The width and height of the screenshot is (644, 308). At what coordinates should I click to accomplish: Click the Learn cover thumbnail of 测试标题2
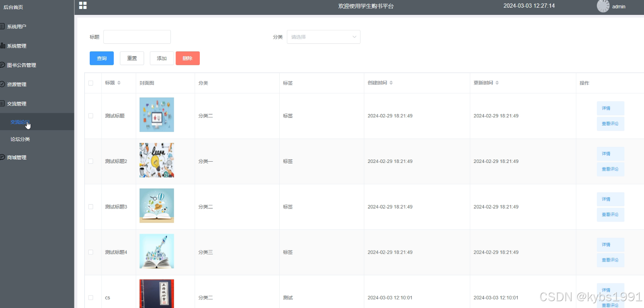point(156,160)
